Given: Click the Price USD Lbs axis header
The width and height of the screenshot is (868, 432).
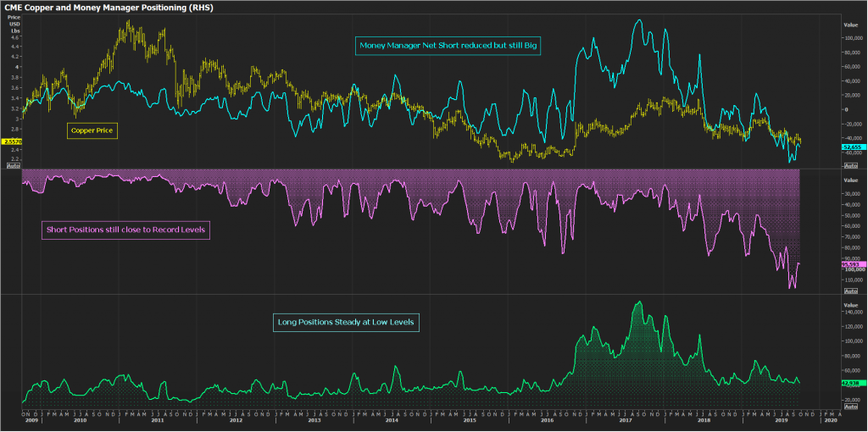Looking at the screenshot, I should tap(14, 24).
